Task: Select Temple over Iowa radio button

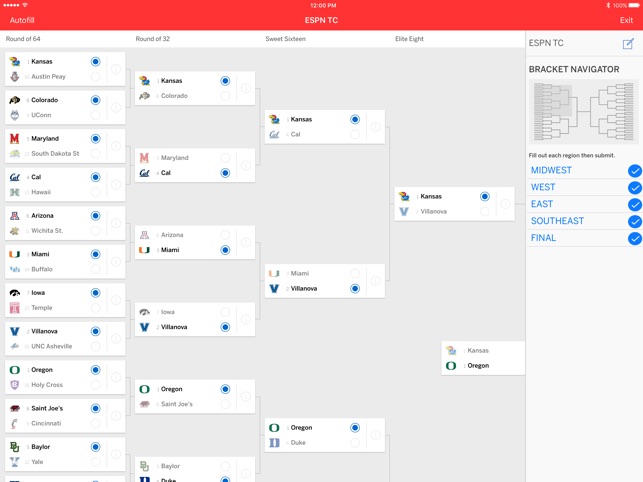Action: coord(96,308)
